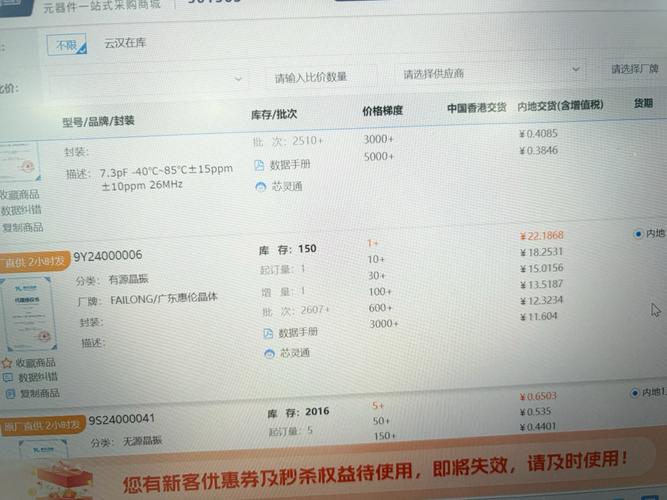
Task: Click the orange 直供 2小时发 badge for 9Y24000006
Action: [35, 262]
